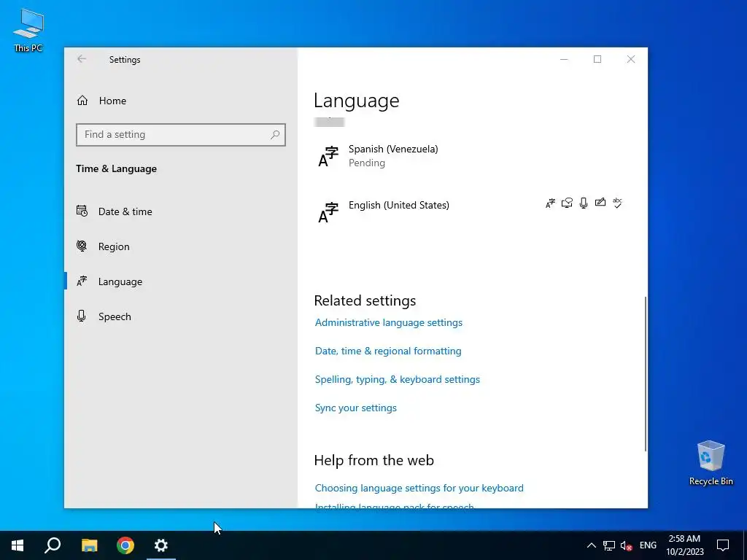This screenshot has width=747, height=560.
Task: Open the Windows Start menu
Action: [18, 545]
